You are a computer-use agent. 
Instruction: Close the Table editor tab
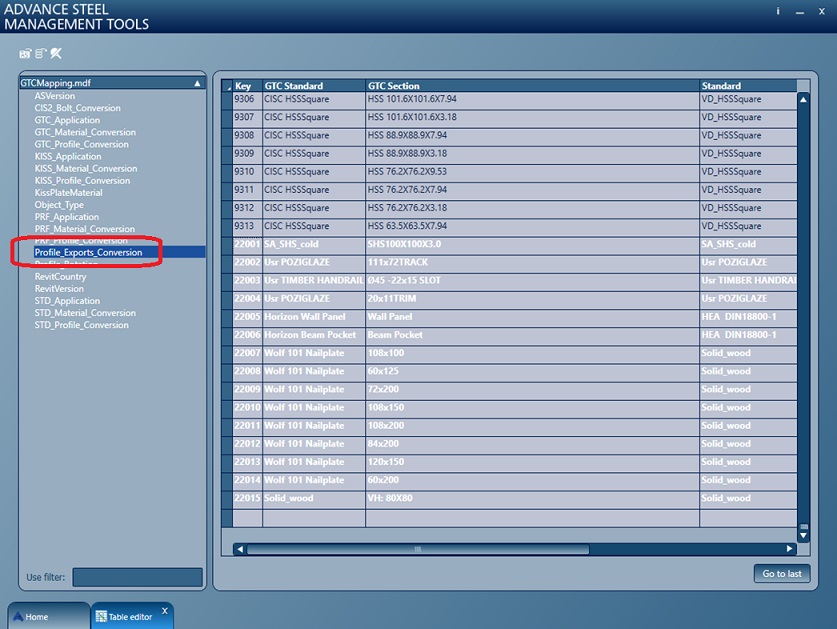165,610
